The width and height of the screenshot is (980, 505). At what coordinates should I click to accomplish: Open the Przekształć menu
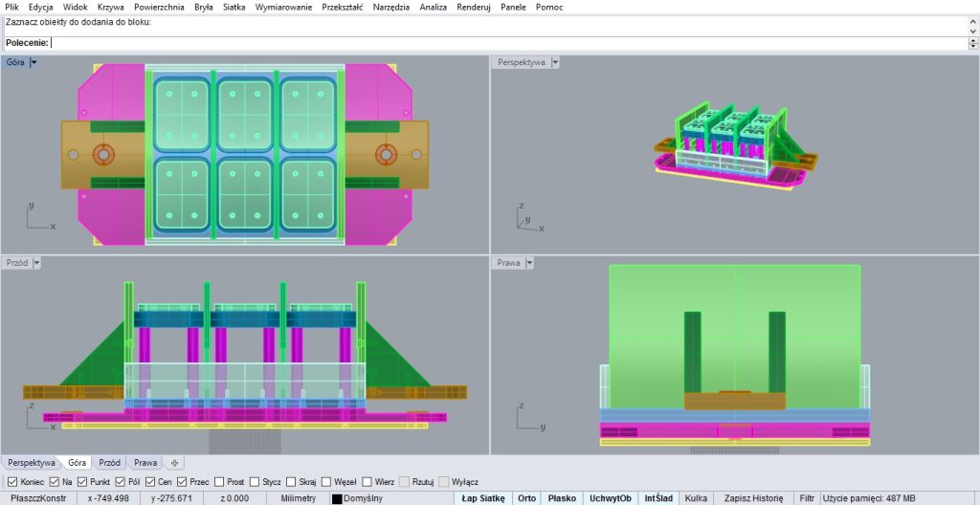pyautogui.click(x=343, y=7)
